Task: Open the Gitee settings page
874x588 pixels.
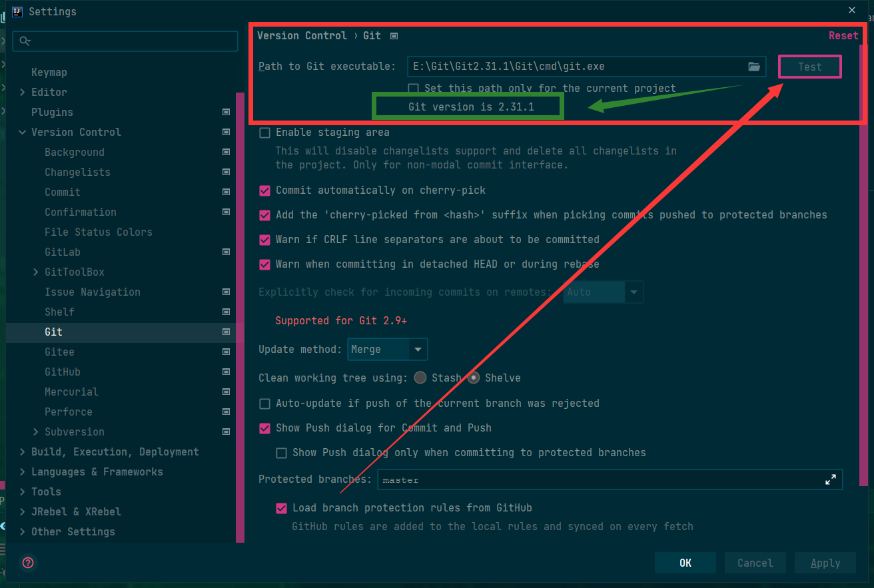Action: point(59,352)
